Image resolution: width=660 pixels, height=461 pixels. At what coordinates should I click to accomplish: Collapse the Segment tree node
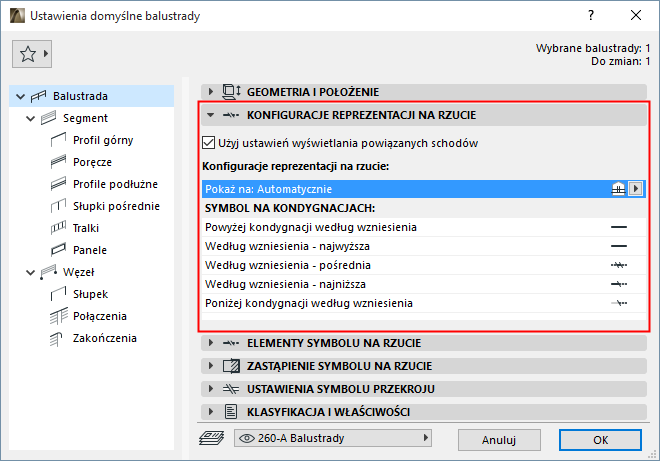(30, 118)
